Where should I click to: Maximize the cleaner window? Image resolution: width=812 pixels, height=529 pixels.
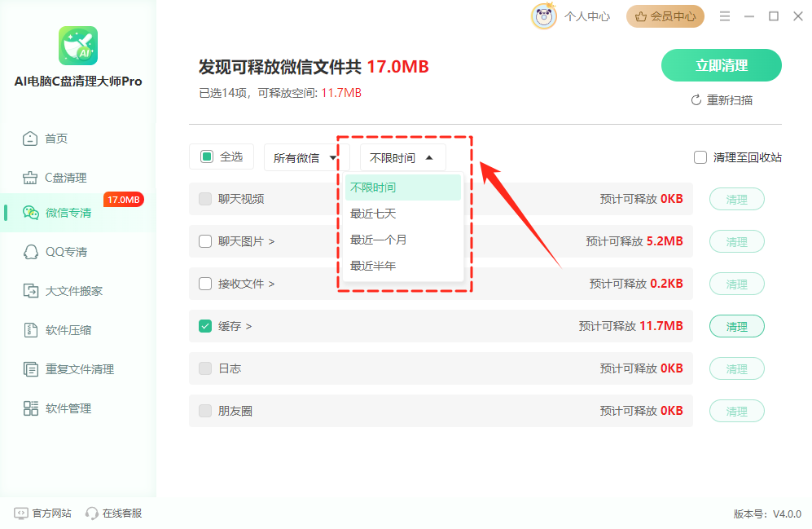tap(774, 16)
